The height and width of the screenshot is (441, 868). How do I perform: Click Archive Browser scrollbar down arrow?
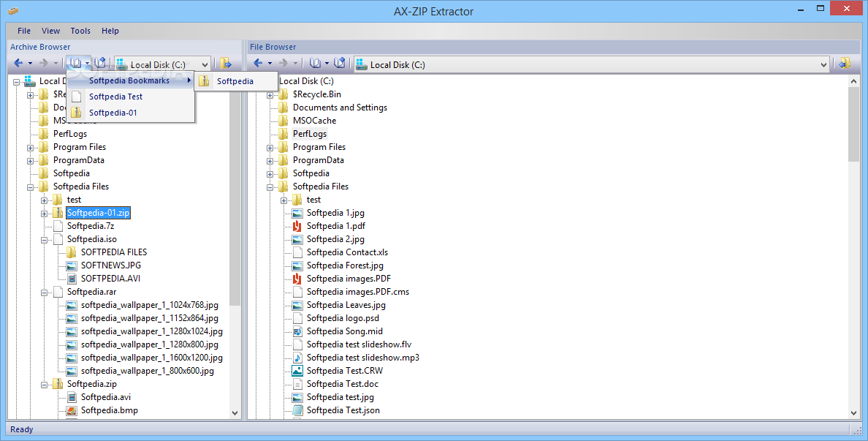tap(235, 412)
